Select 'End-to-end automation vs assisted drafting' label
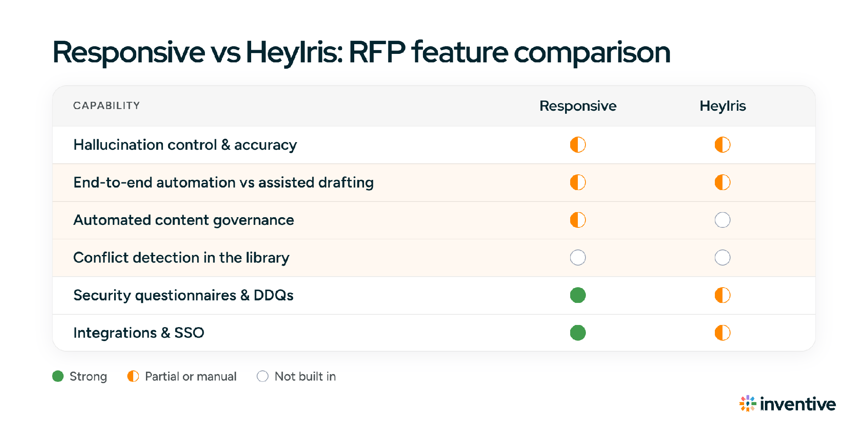Screen dimensions: 868x434 pos(224,182)
